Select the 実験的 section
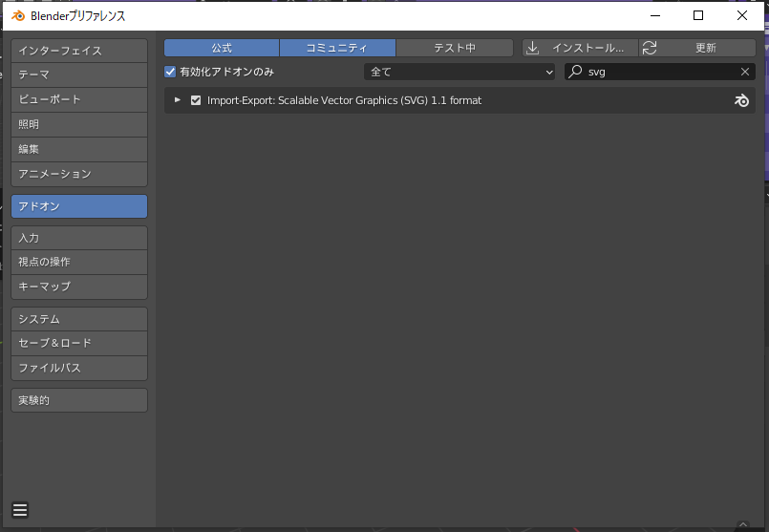The height and width of the screenshot is (532, 769). tap(79, 400)
